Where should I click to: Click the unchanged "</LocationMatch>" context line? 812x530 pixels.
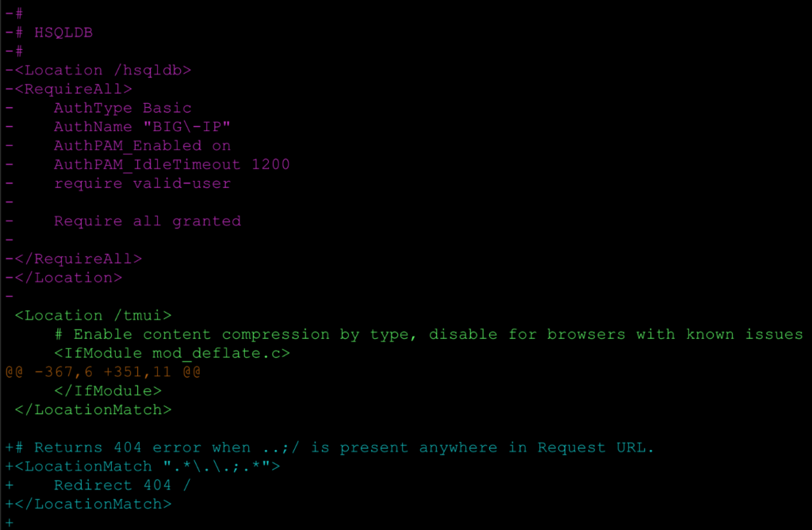pyautogui.click(x=92, y=409)
